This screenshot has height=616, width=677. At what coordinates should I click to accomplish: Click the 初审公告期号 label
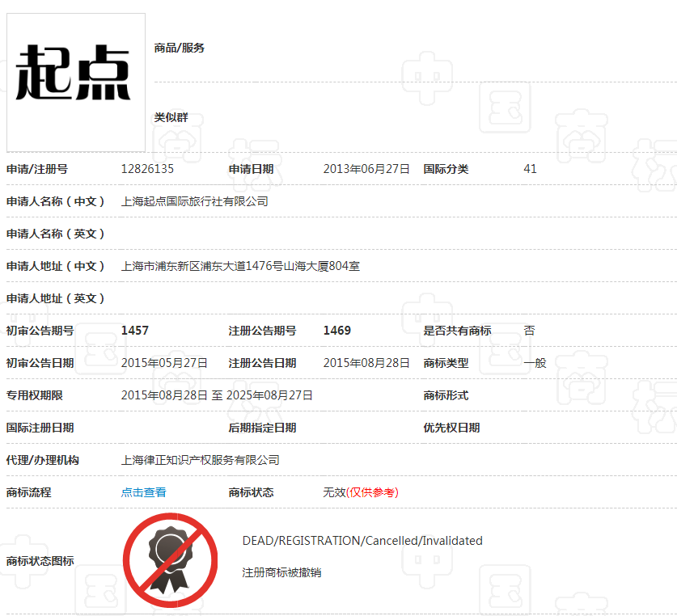tap(40, 331)
